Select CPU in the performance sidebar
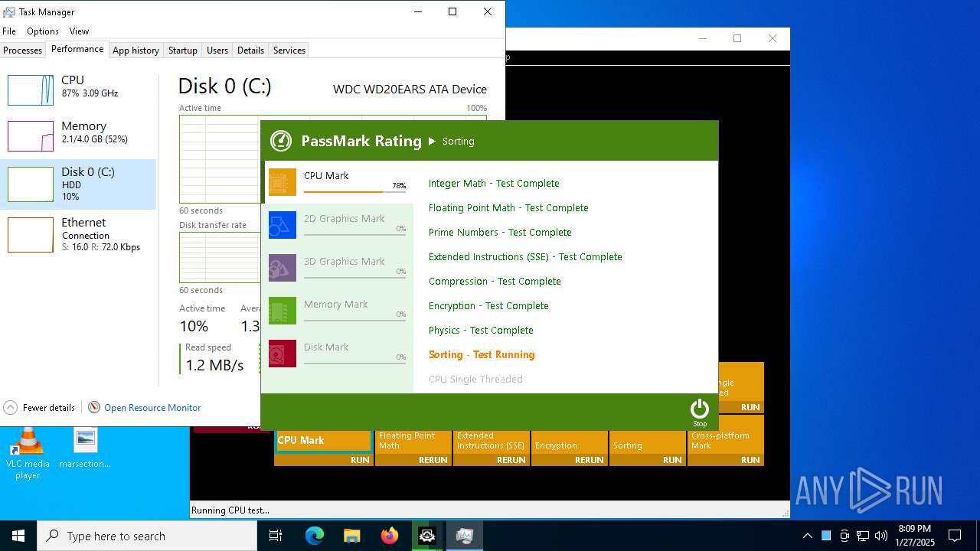This screenshot has height=551, width=980. click(x=78, y=90)
